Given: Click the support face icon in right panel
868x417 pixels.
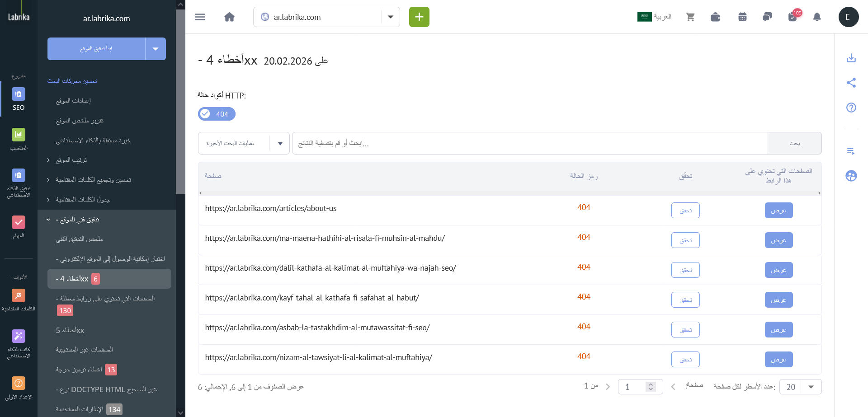Looking at the screenshot, I should click(851, 176).
